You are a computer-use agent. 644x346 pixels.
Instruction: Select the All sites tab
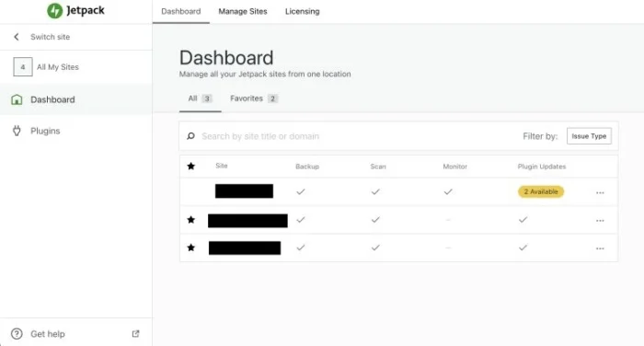click(x=200, y=98)
